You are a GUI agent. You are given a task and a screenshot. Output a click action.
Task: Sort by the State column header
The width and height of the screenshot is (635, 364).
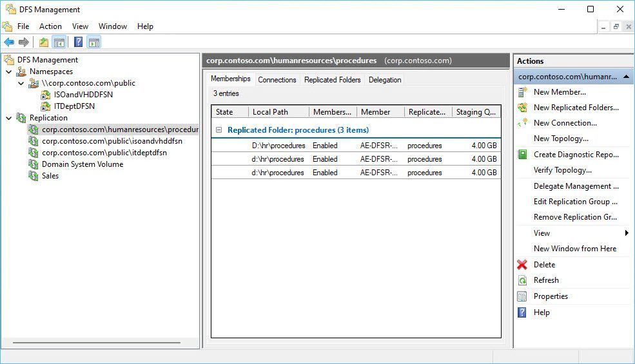point(230,112)
